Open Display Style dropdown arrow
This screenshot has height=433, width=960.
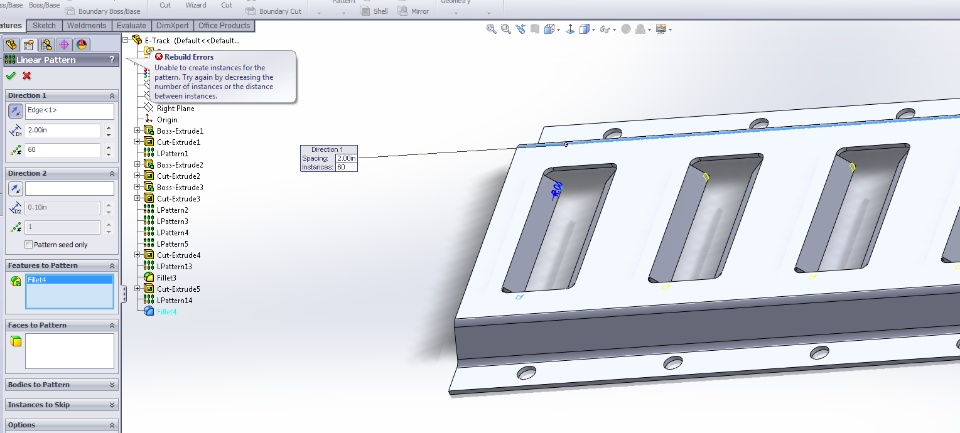pyautogui.click(x=594, y=30)
